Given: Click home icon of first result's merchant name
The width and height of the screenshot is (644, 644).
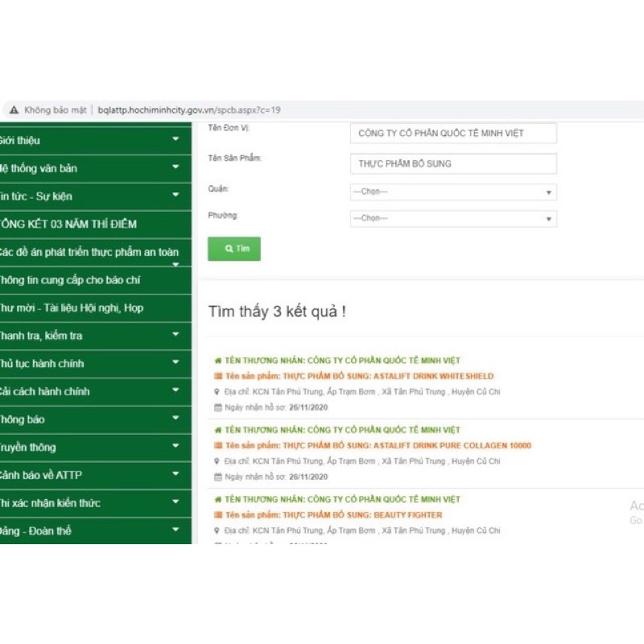Looking at the screenshot, I should tap(218, 361).
